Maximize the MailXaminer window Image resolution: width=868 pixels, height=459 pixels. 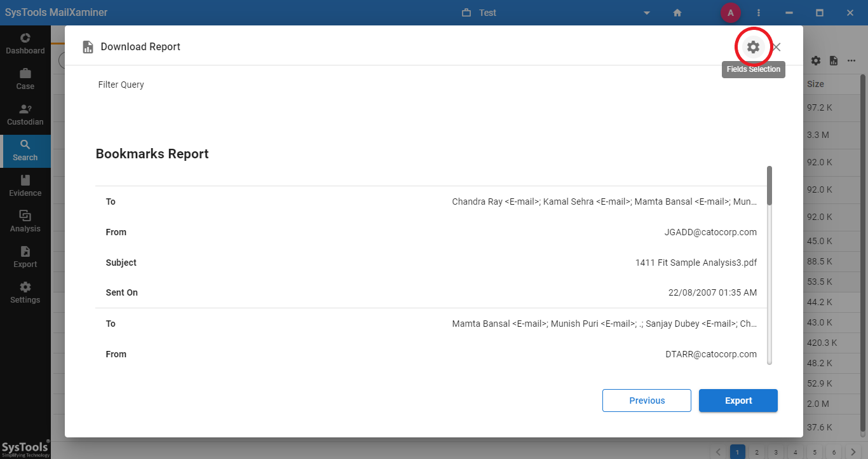click(820, 13)
